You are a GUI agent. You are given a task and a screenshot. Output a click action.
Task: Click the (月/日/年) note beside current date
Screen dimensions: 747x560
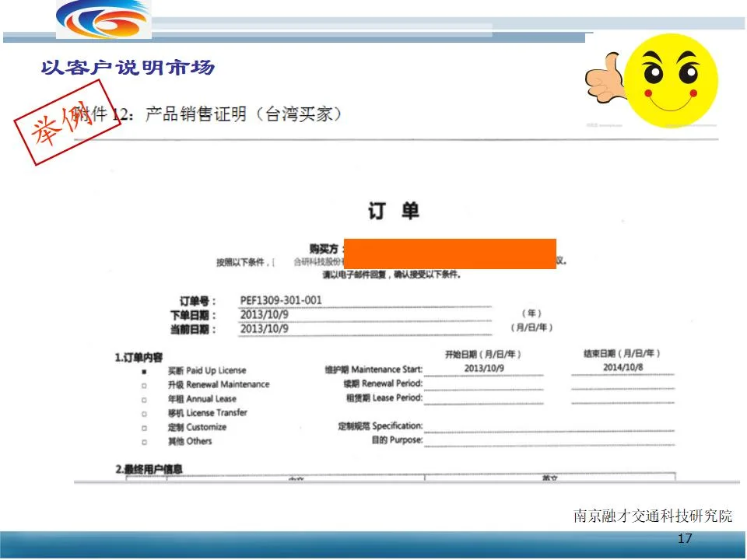coord(531,327)
